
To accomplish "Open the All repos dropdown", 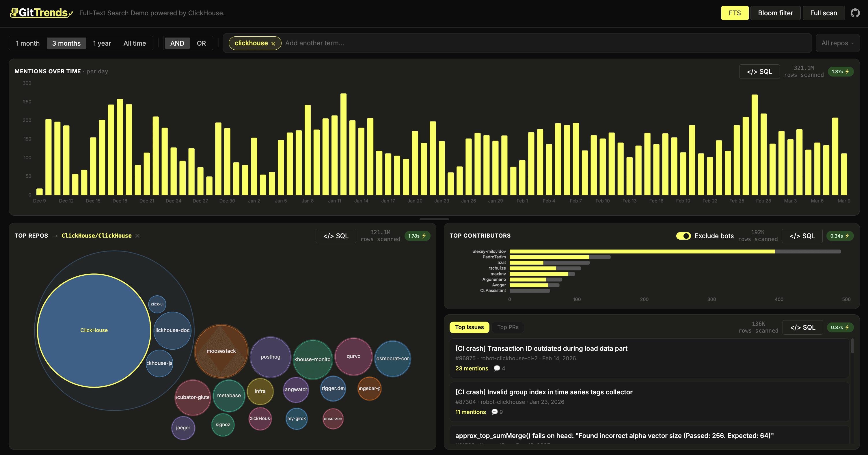I will point(837,43).
